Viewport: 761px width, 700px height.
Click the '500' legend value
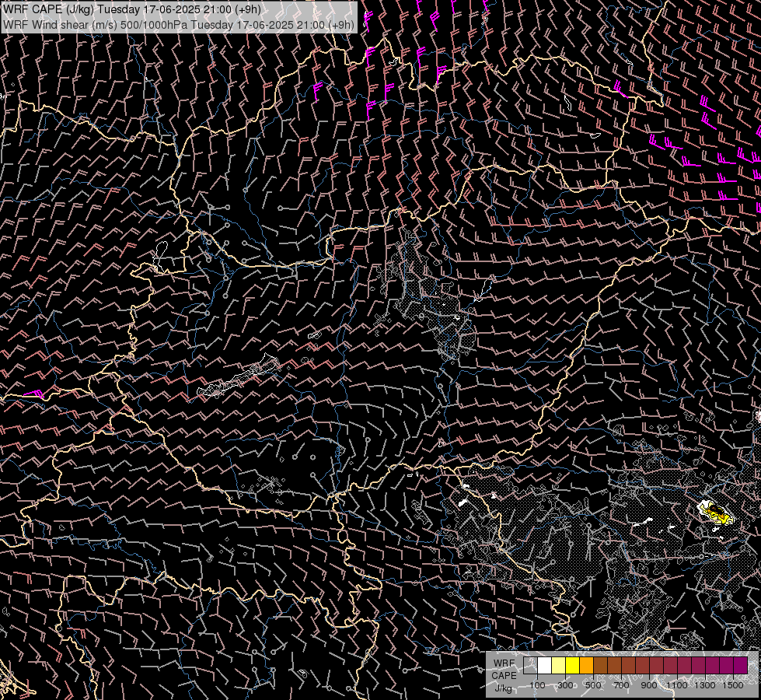(593, 685)
